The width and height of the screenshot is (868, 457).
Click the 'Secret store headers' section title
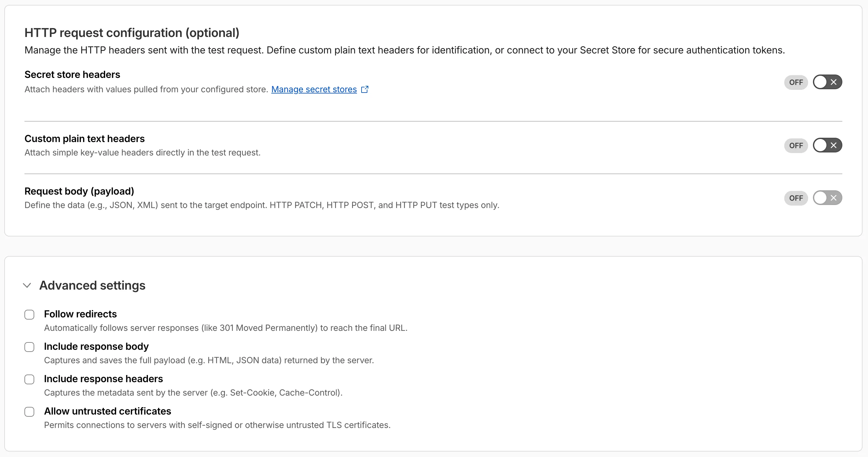pyautogui.click(x=72, y=75)
